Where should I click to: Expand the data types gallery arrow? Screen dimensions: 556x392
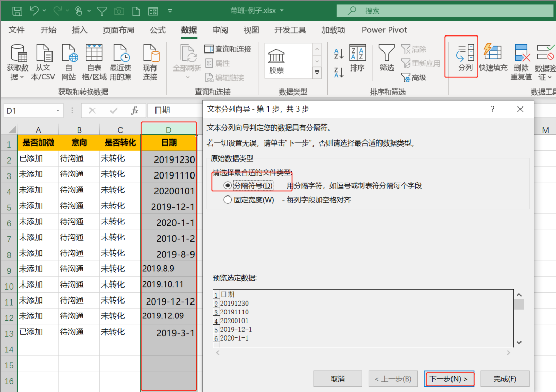pyautogui.click(x=317, y=73)
